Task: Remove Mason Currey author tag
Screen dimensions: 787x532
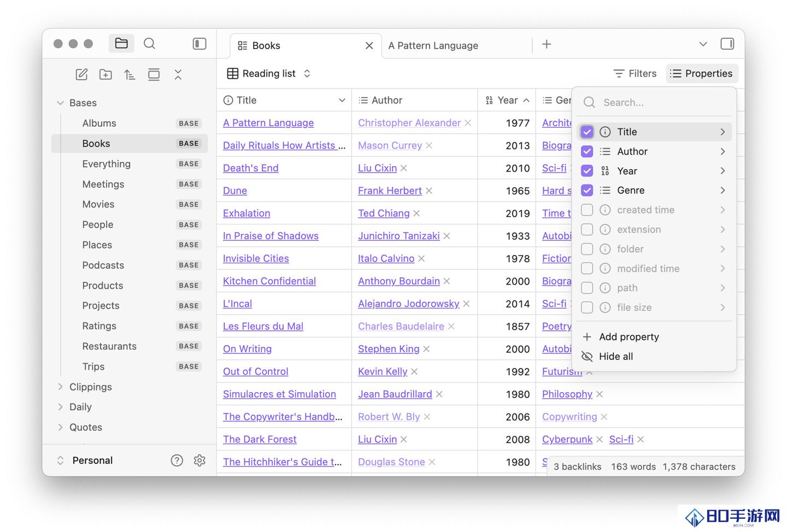Action: pyautogui.click(x=429, y=145)
